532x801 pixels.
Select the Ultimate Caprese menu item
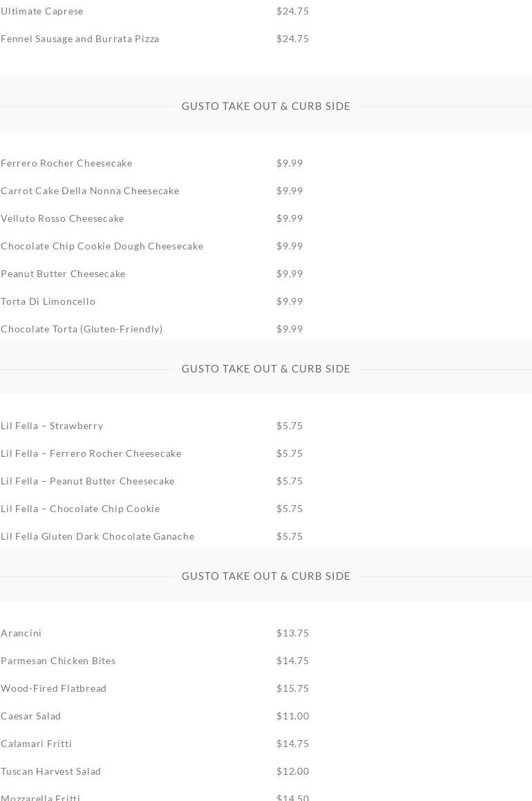pyautogui.click(x=42, y=11)
